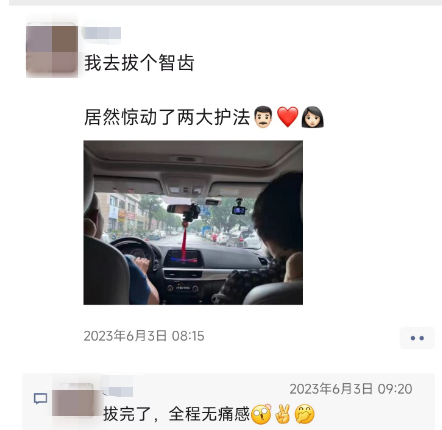Screen dimensions: 442x430
Task: Click the speech bubble comment icon
Action: 40,398
